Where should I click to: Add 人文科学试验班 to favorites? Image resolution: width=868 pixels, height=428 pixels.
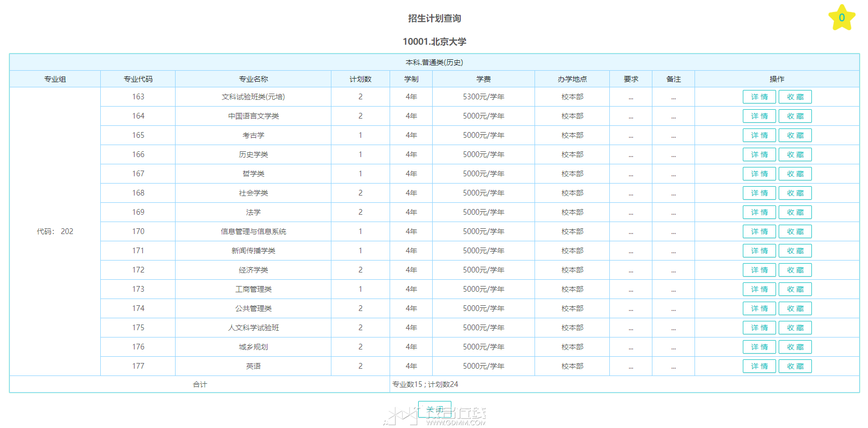(795, 328)
